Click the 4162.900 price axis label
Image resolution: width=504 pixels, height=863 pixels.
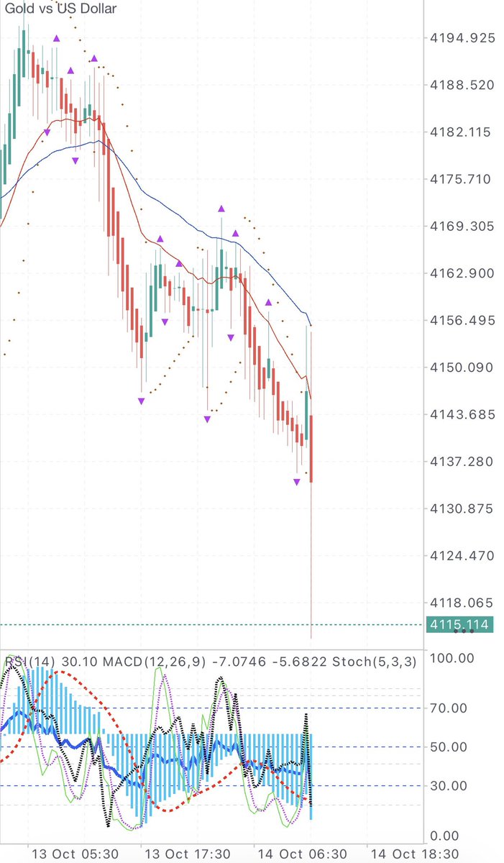click(462, 273)
